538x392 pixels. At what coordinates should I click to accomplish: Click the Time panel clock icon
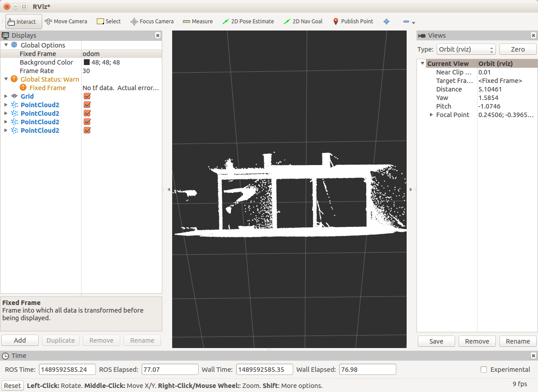[5, 356]
